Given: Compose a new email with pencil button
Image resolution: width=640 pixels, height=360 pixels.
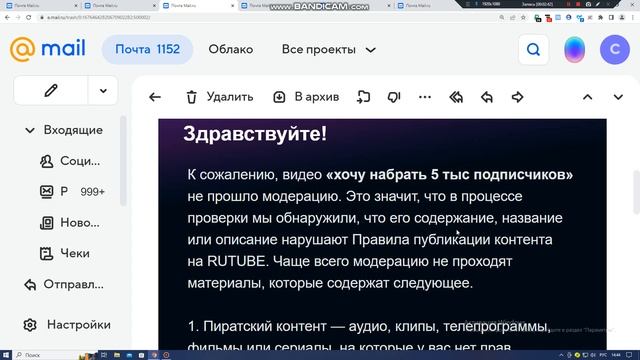Looking at the screenshot, I should 51,91.
